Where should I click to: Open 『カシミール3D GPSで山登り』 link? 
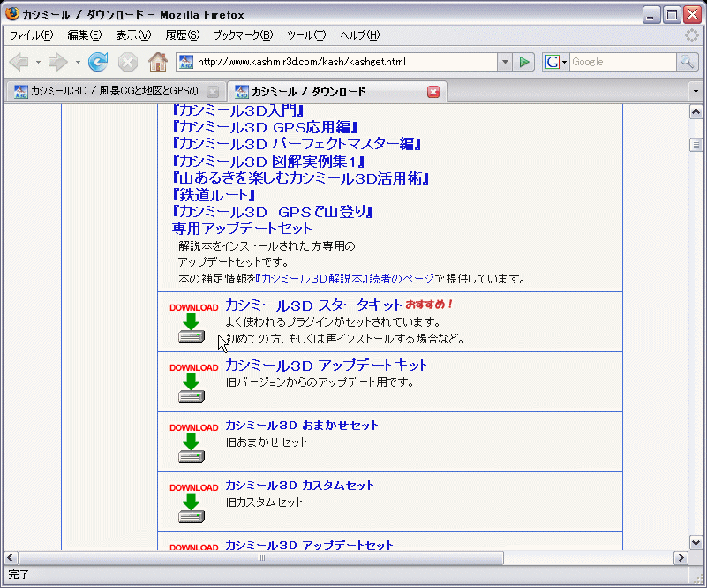(x=273, y=212)
